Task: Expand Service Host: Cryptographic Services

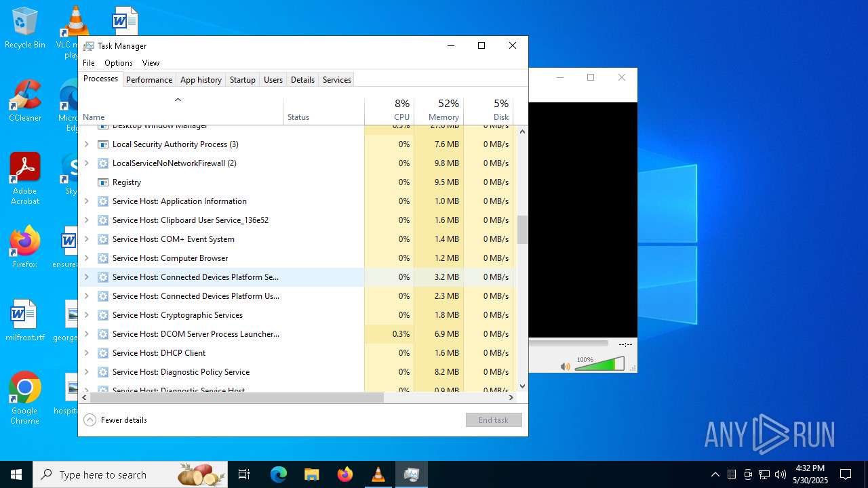Action: tap(86, 315)
